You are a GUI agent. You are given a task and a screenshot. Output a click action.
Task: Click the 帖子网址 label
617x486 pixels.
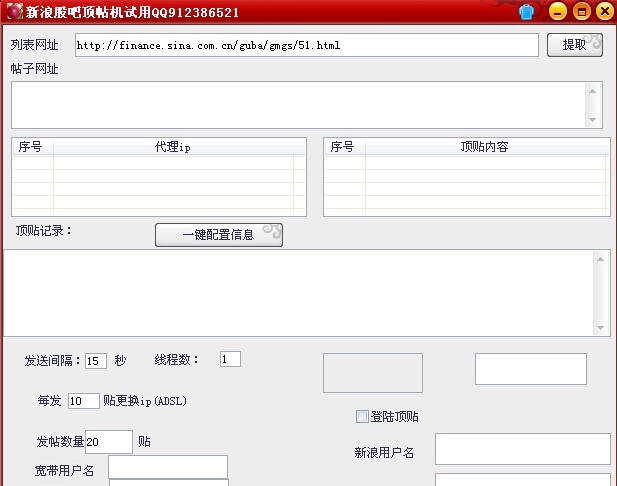point(35,69)
